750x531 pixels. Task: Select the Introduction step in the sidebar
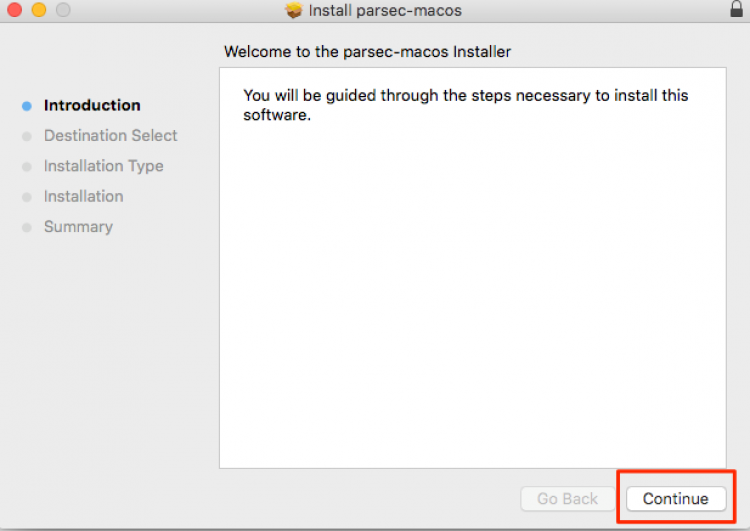pos(92,105)
